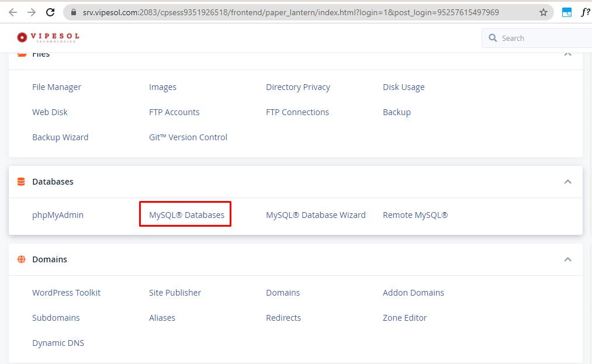
Task: Open Images tool
Action: [x=162, y=87]
